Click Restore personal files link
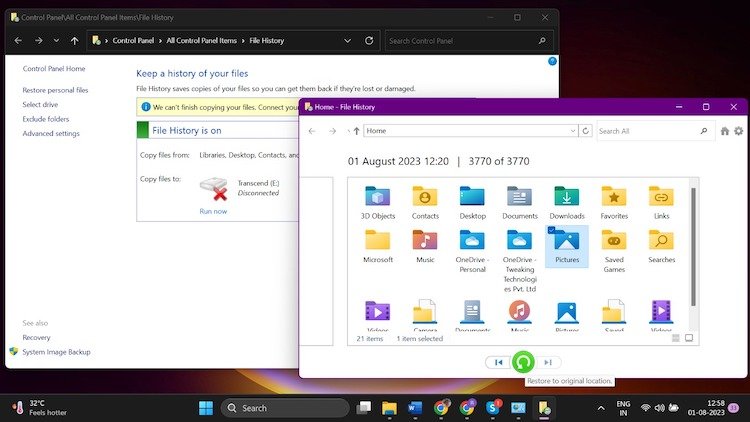Viewport: 750px width, 422px height. 55,90
